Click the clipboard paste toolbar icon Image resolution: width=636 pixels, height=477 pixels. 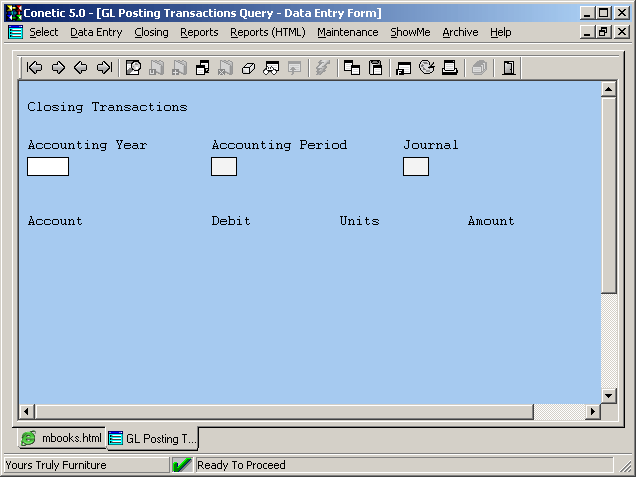(x=376, y=68)
